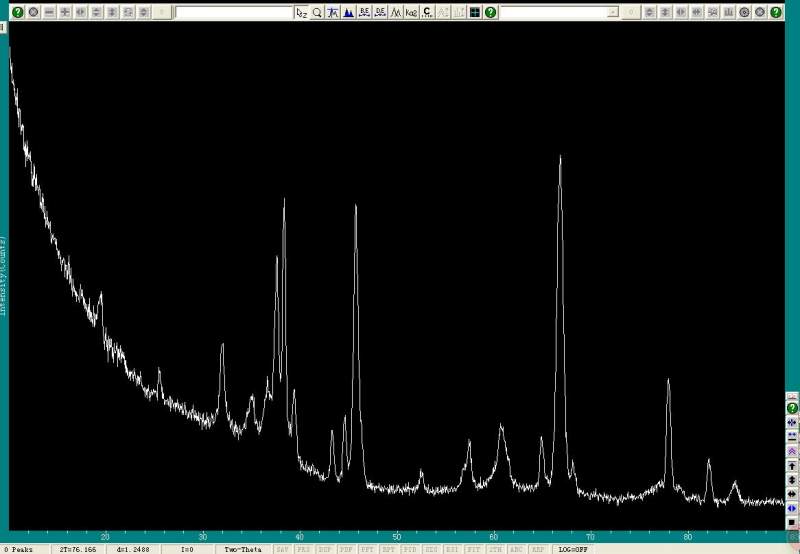Click the up-down arrow icon in right sidebar
The height and width of the screenshot is (554, 800).
coord(792,480)
